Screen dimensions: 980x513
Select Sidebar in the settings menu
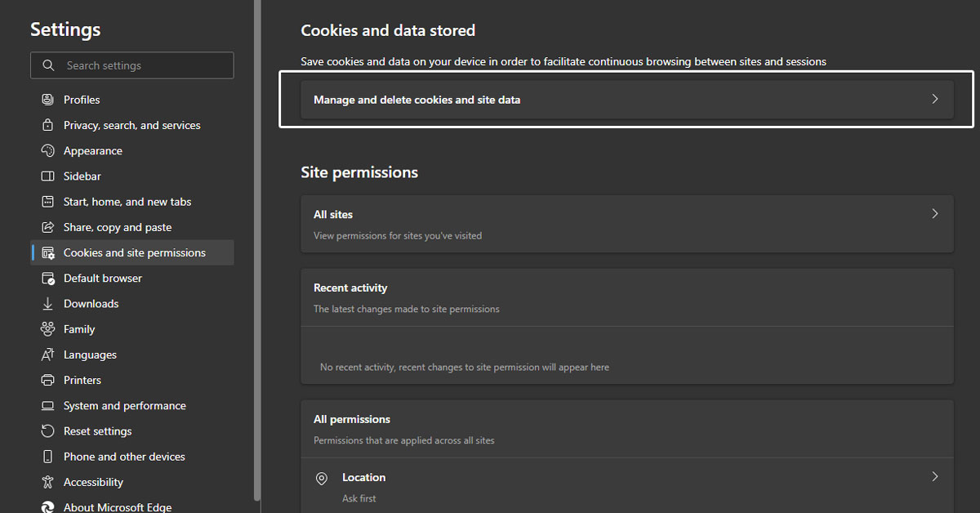[132, 176]
